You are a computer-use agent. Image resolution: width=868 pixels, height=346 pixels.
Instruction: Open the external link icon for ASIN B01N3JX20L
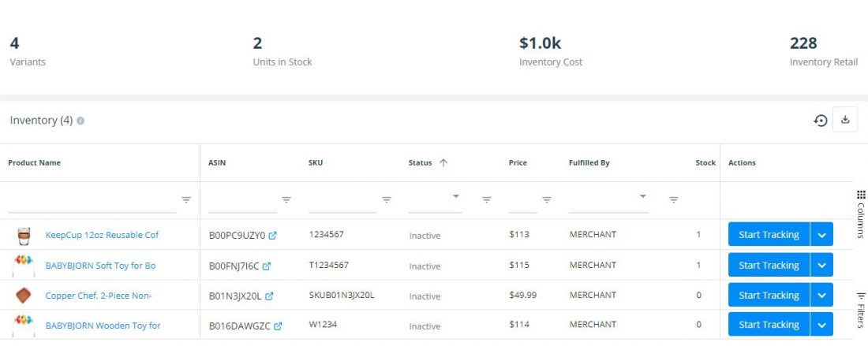[269, 296]
